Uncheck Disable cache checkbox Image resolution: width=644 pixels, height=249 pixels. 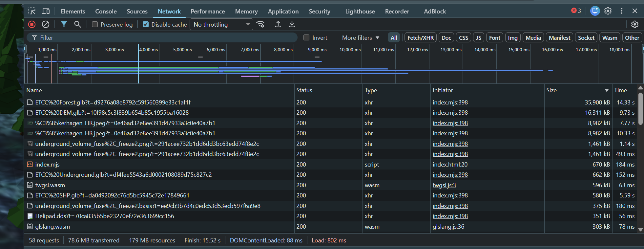click(146, 25)
